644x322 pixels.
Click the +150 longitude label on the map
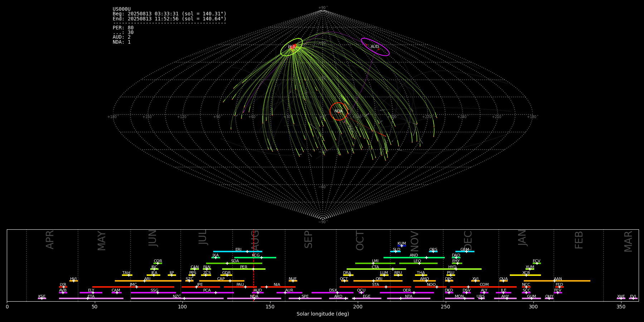(x=147, y=117)
